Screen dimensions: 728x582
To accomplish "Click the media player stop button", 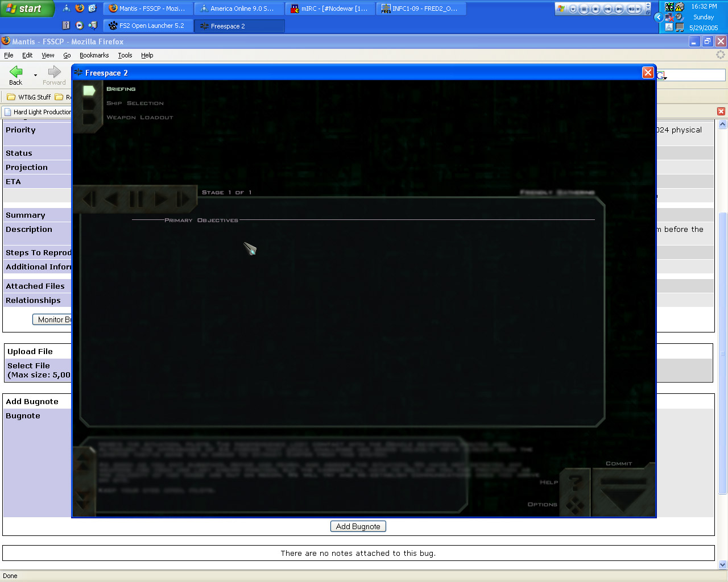I will coord(595,9).
